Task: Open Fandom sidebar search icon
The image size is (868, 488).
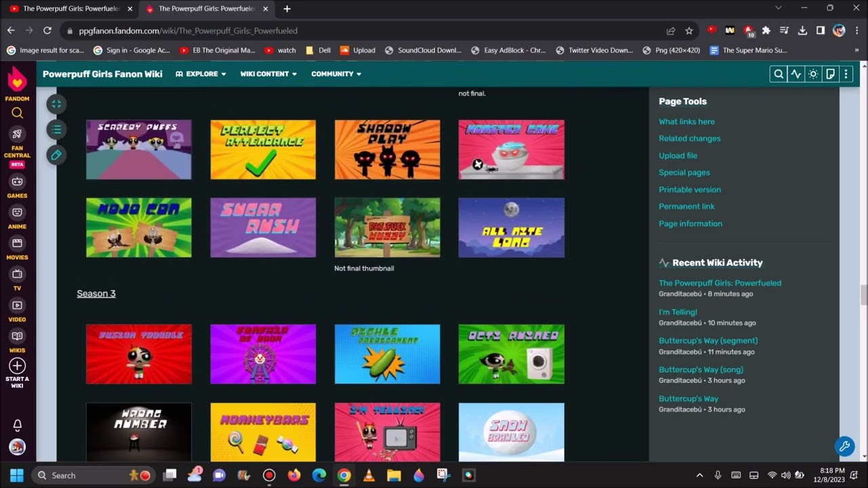Action: tap(18, 113)
